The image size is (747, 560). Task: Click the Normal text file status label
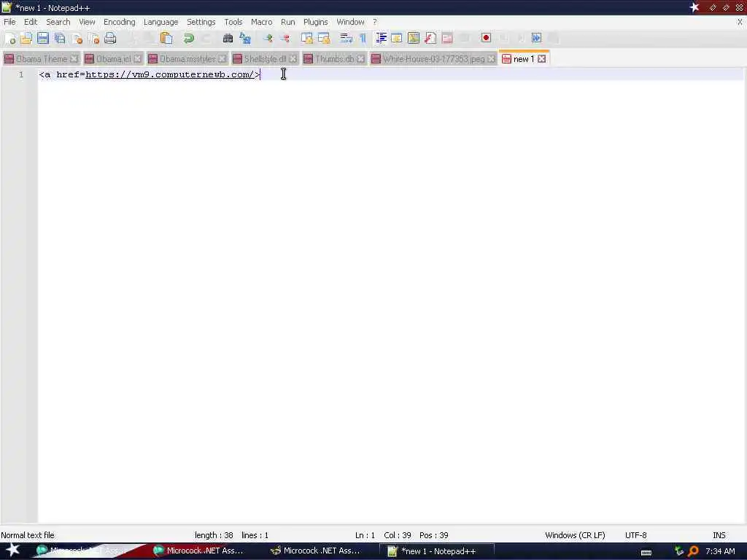(x=28, y=535)
